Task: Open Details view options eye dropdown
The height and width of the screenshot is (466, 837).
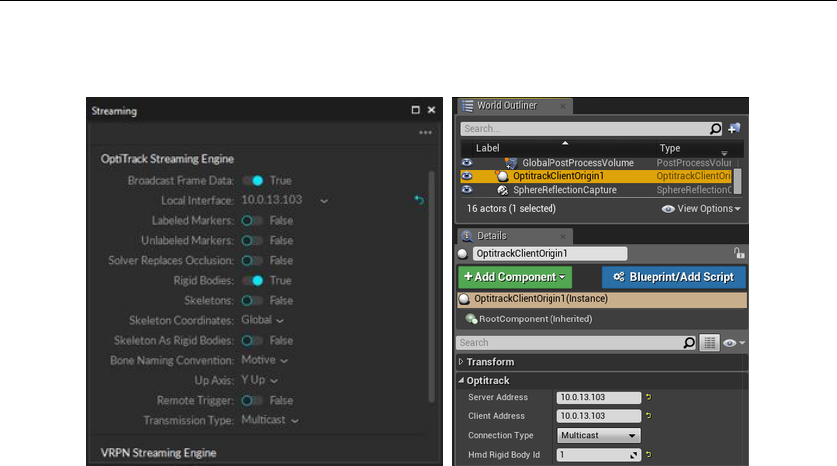Action: [734, 343]
